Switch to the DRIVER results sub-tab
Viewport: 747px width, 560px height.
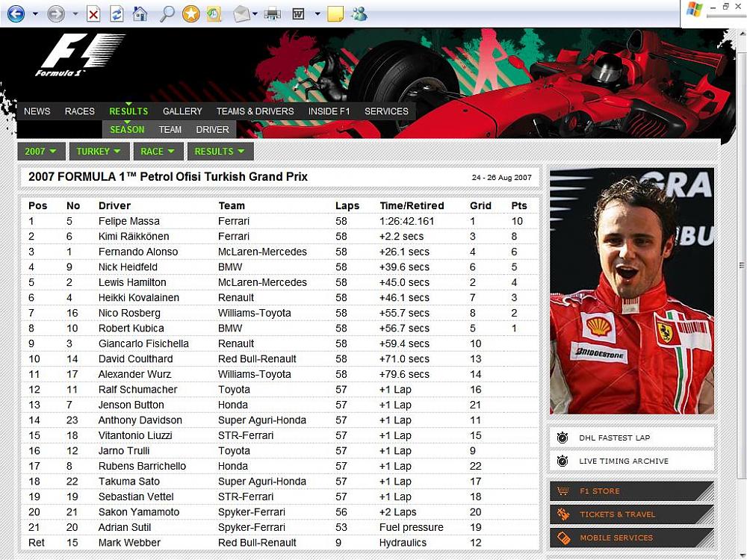tap(212, 129)
